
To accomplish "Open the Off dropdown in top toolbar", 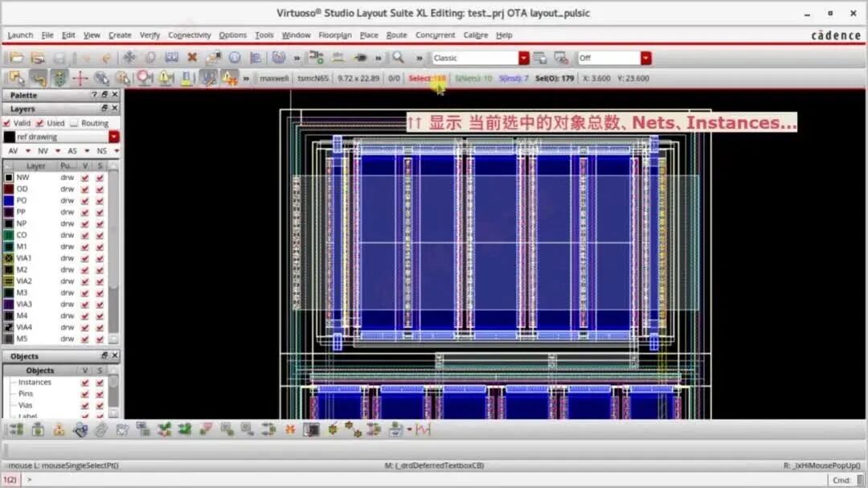I will 646,58.
